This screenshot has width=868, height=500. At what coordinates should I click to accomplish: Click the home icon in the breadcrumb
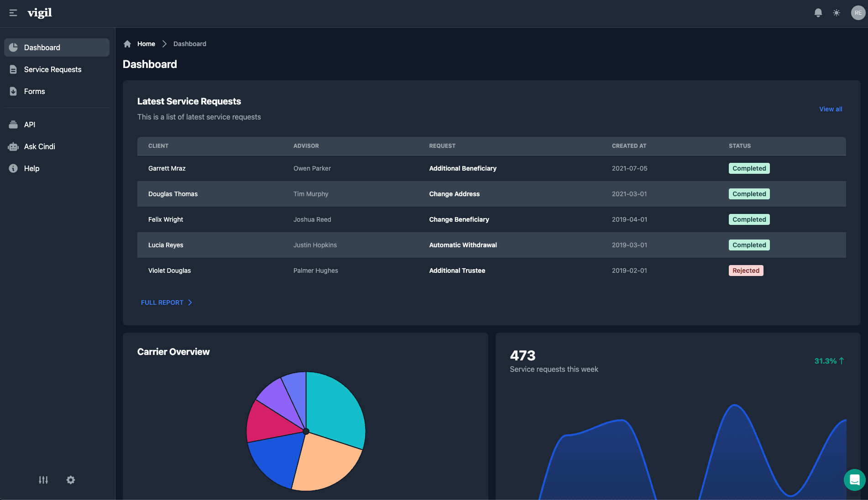click(127, 43)
